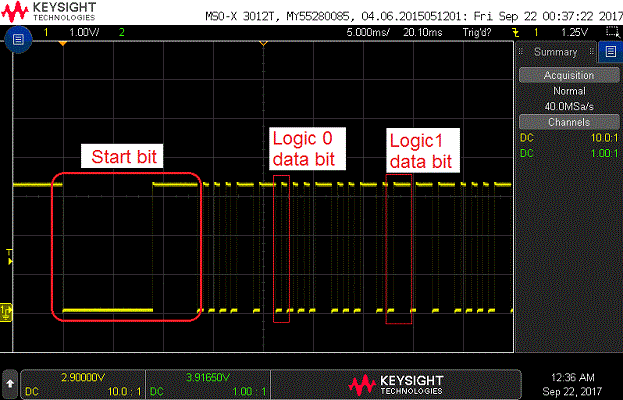Open the 5.000ms/ timebase setting
This screenshot has height=400, width=623.
click(368, 32)
